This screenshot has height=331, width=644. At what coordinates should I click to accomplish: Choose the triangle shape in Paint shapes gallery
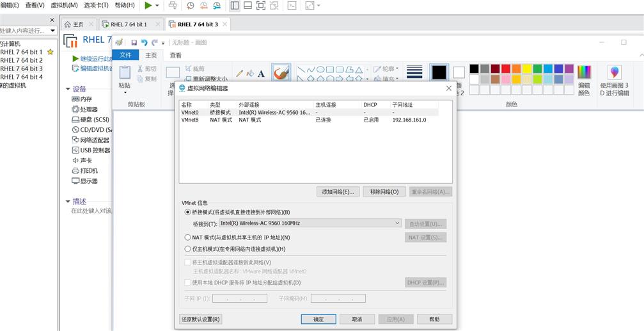pos(359,70)
